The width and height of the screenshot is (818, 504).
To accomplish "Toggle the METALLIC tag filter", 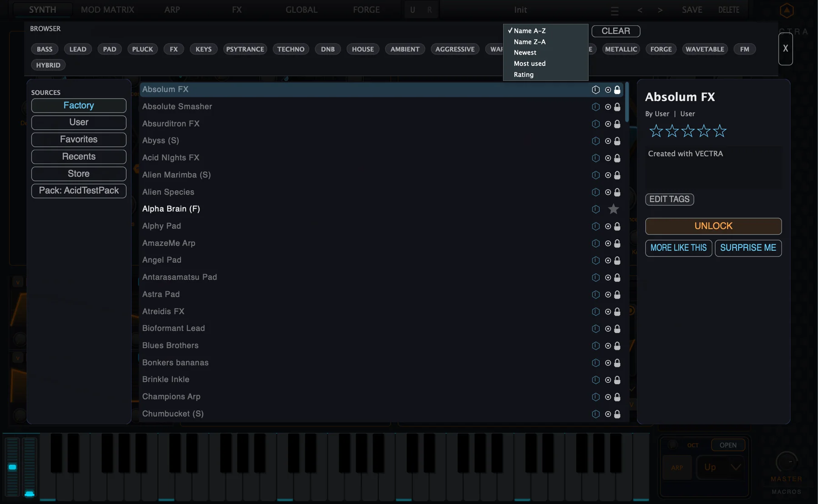I will pyautogui.click(x=621, y=49).
